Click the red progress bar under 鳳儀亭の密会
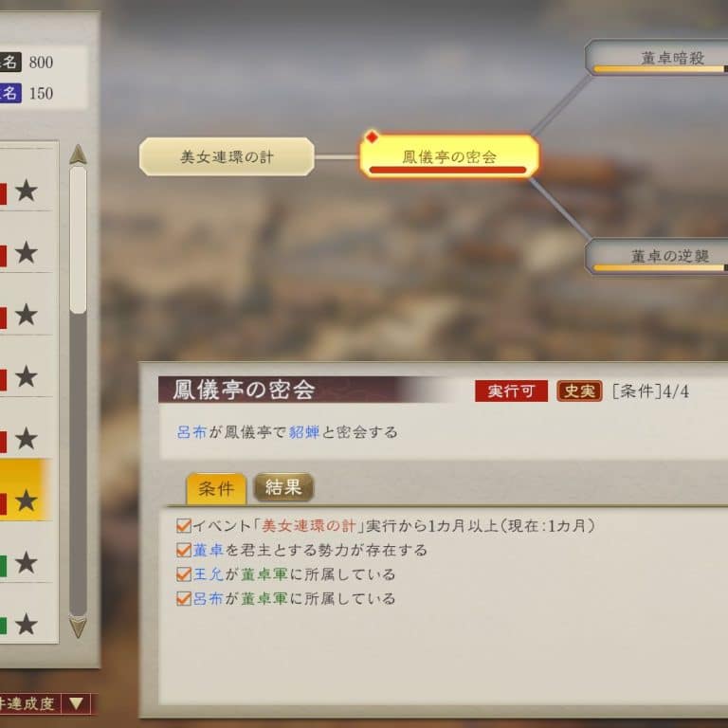728x728 pixels. 447,170
